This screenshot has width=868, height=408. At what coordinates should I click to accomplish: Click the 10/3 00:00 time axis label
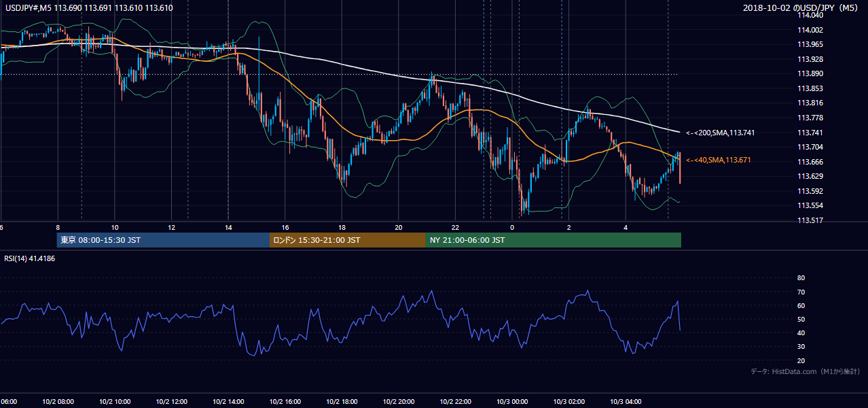(512, 402)
